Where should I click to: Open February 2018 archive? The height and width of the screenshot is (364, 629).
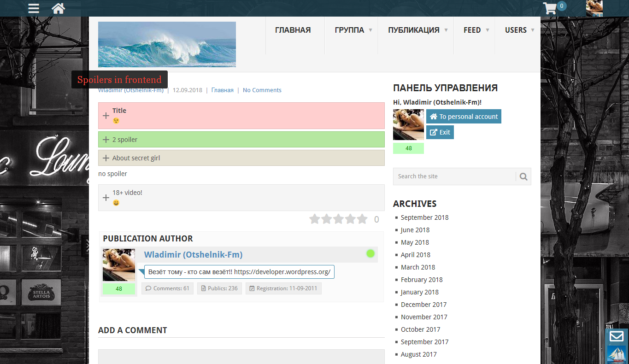click(422, 280)
